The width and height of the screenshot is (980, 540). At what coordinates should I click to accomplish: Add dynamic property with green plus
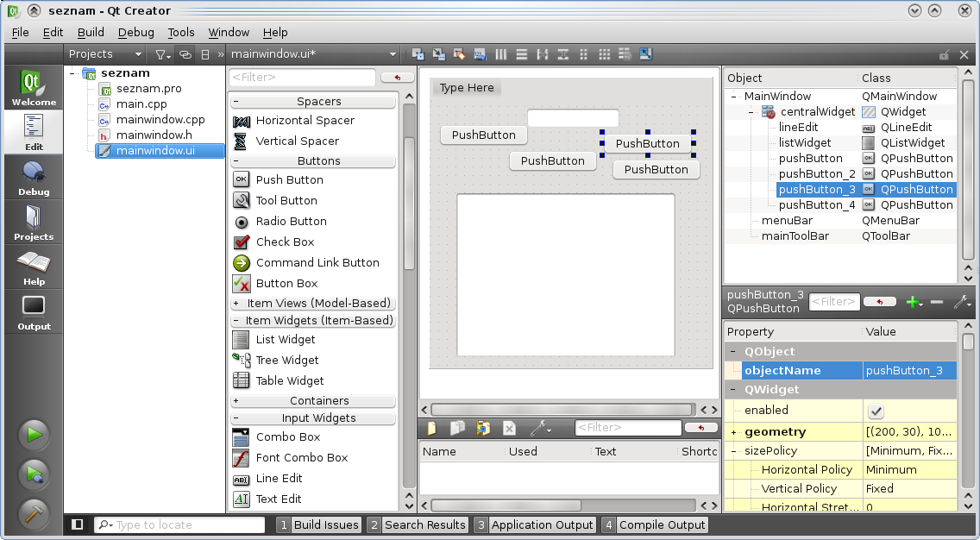coord(914,303)
